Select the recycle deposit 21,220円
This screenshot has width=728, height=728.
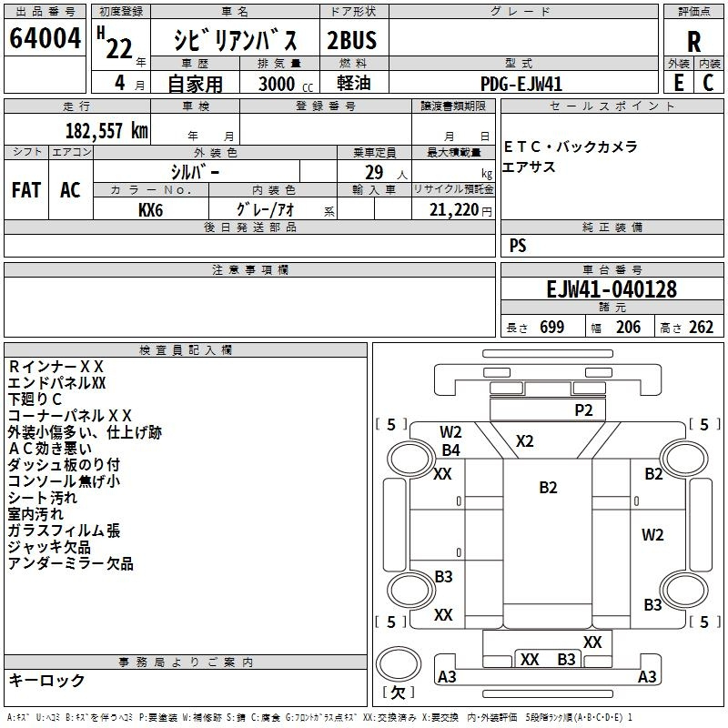pyautogui.click(x=460, y=210)
